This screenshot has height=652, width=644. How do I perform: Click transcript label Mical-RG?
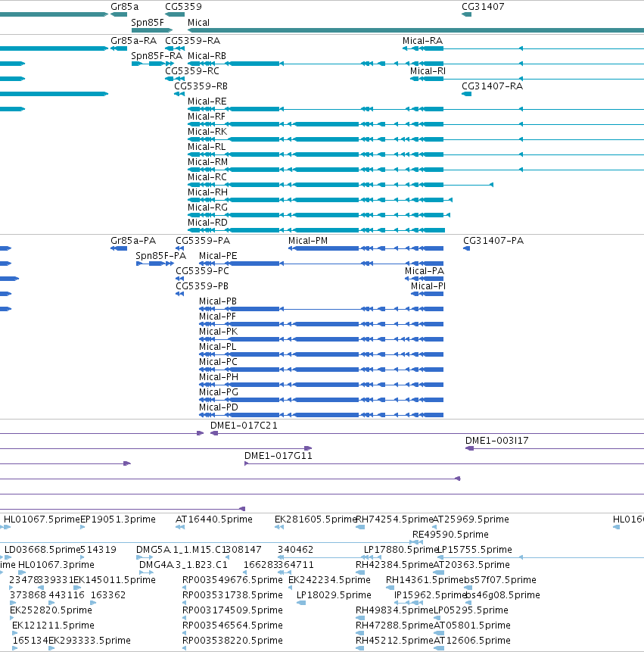coord(207,207)
